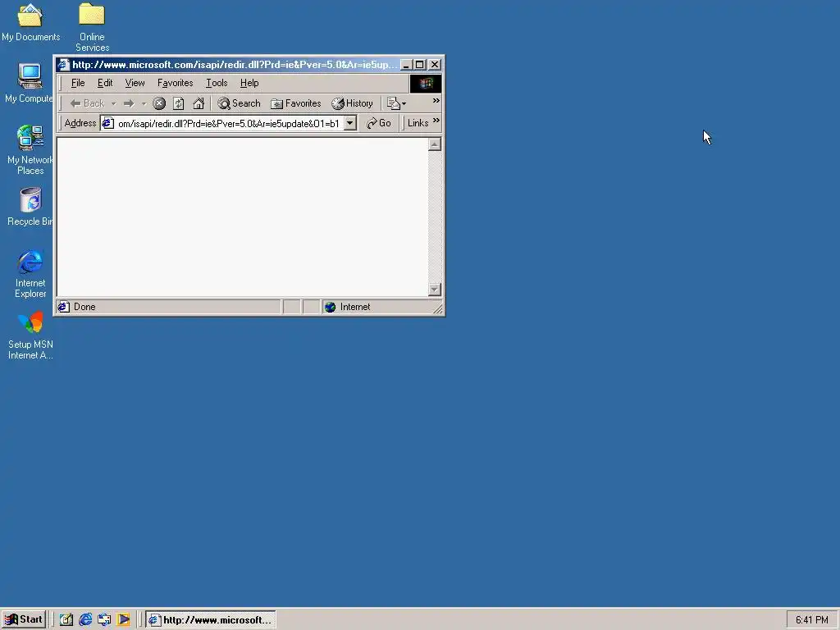Click the Done status bar text
Viewport: 840px width, 630px height.
pos(84,307)
